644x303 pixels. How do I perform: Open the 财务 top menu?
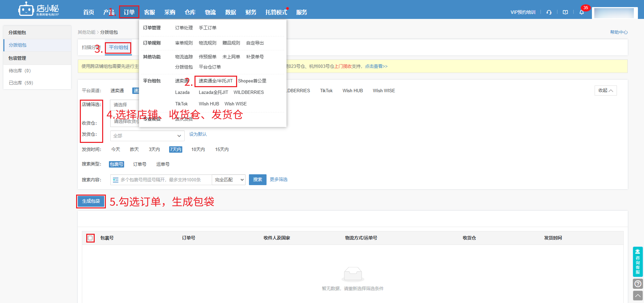[251, 12]
